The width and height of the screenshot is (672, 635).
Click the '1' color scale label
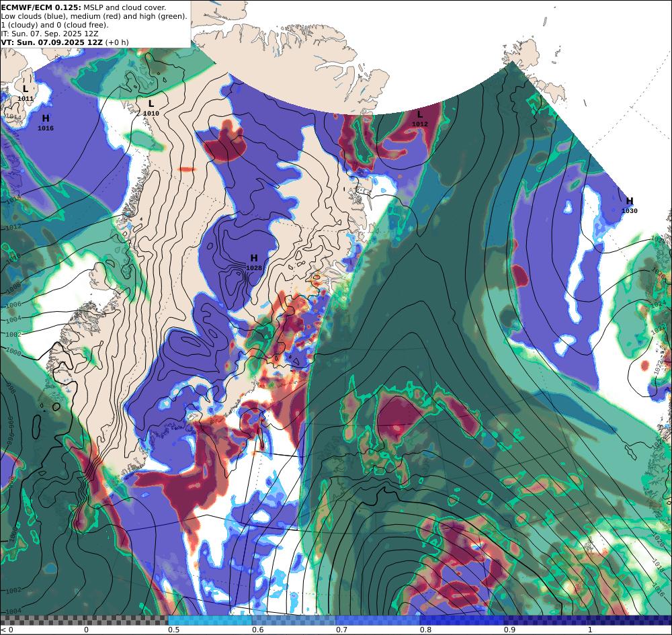590,630
